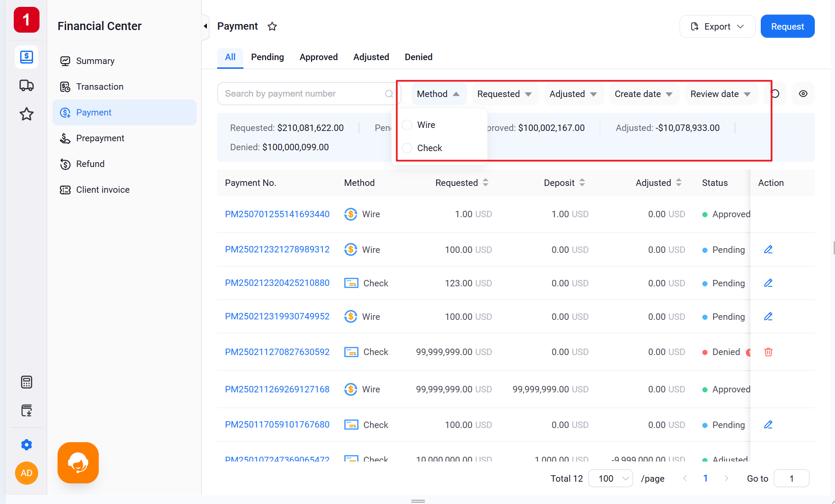Select the Financial Center rail icon

27,57
